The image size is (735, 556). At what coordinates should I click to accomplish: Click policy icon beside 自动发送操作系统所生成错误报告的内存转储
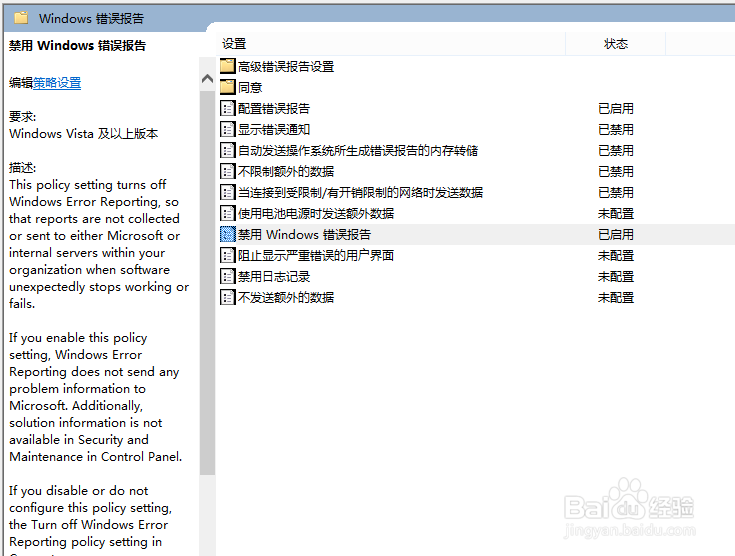[x=227, y=150]
